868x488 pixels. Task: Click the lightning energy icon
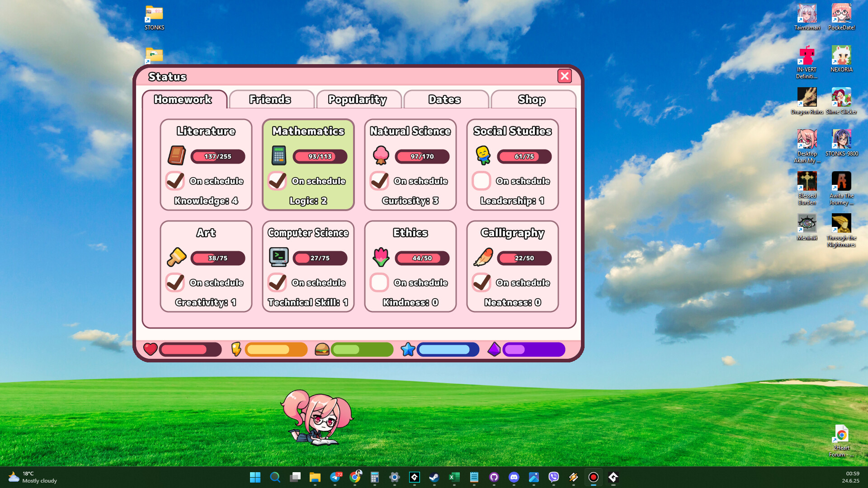click(x=236, y=349)
